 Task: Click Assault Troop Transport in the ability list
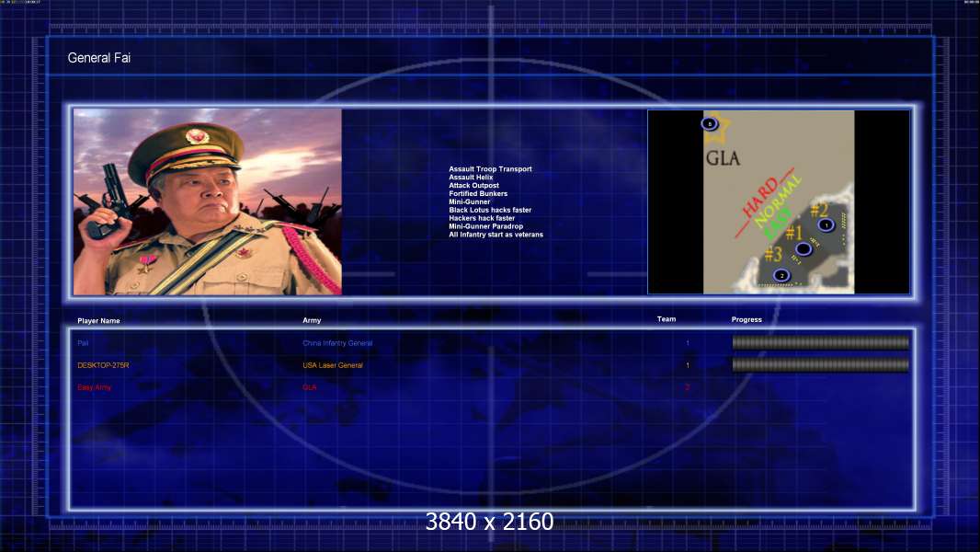(490, 168)
